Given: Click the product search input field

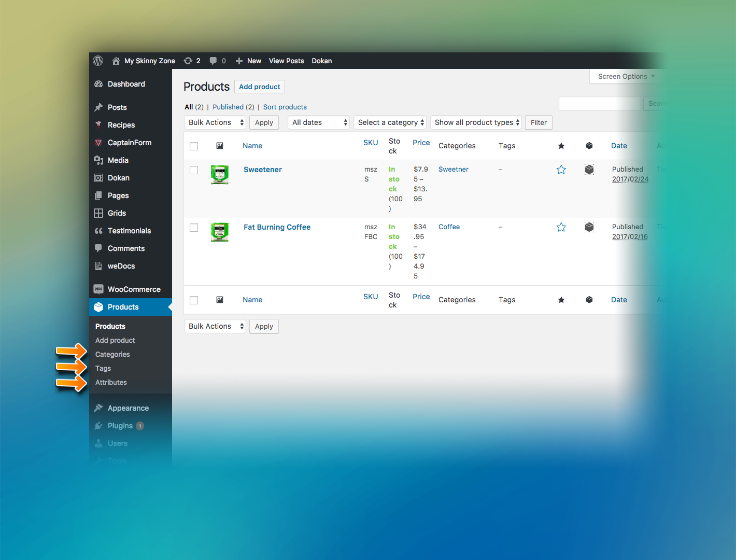Looking at the screenshot, I should click(x=599, y=103).
